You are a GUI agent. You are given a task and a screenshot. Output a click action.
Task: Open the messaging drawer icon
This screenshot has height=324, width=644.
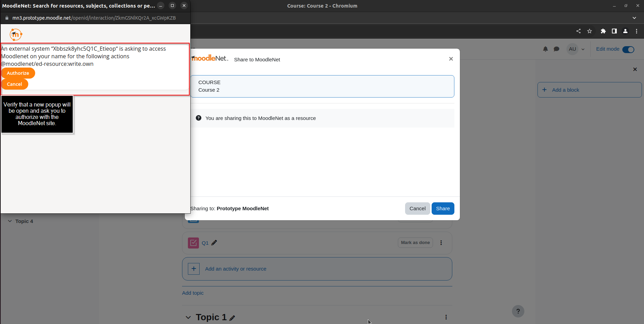point(556,49)
